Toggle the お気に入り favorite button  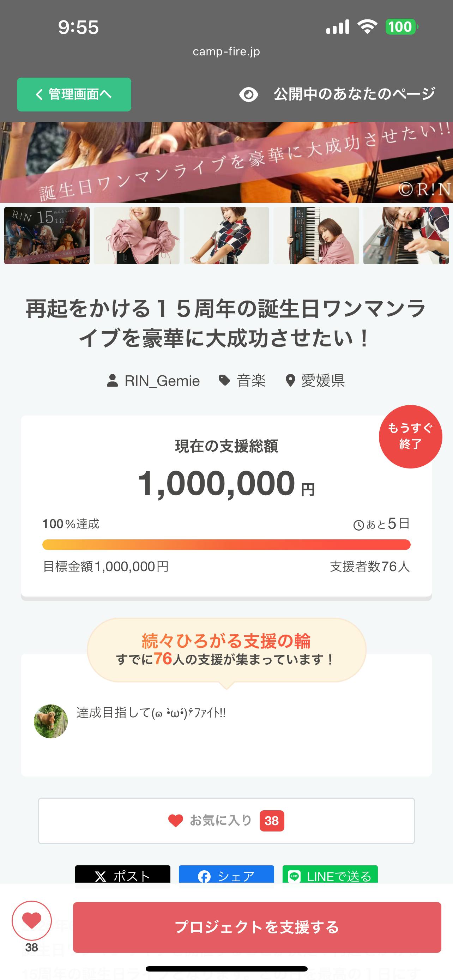(226, 821)
